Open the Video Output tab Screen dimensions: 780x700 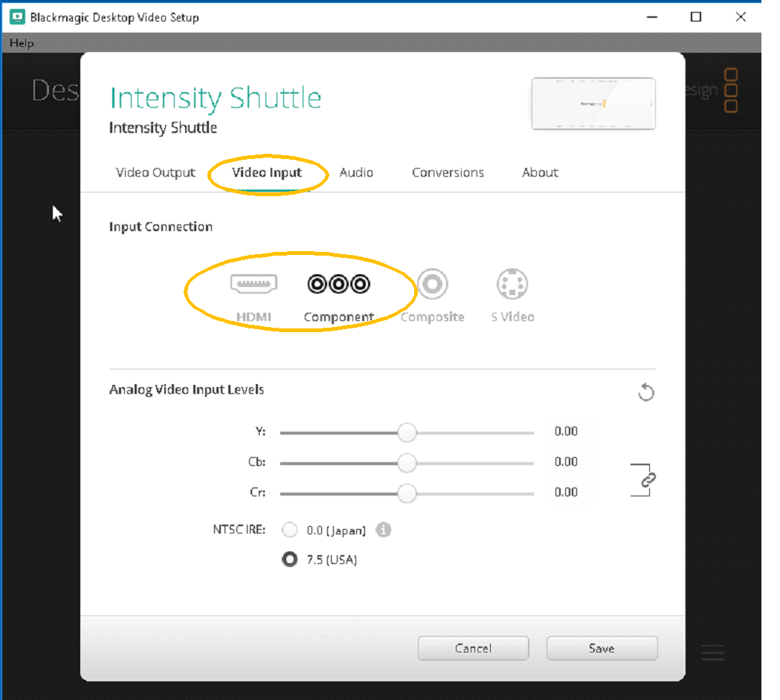pyautogui.click(x=155, y=172)
